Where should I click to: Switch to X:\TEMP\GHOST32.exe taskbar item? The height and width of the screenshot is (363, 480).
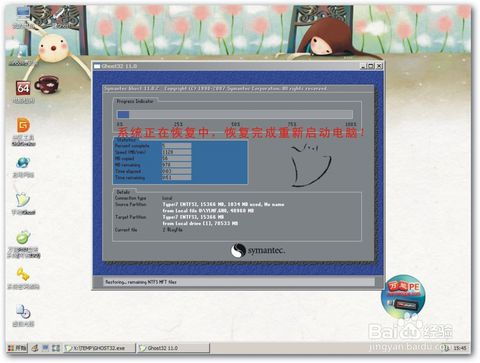click(x=99, y=348)
